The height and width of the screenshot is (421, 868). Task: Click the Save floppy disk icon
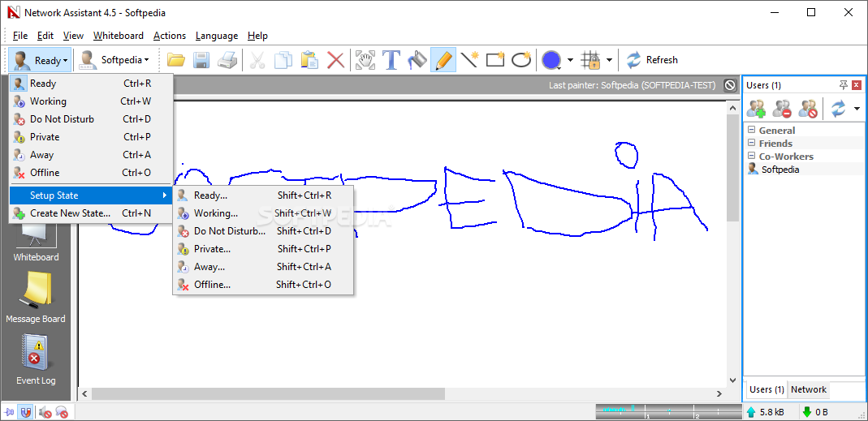[x=201, y=60]
